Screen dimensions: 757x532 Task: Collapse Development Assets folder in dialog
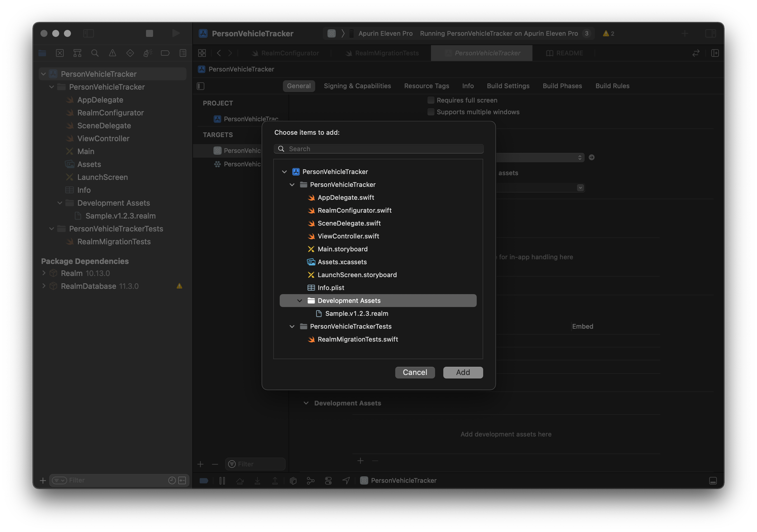point(300,301)
